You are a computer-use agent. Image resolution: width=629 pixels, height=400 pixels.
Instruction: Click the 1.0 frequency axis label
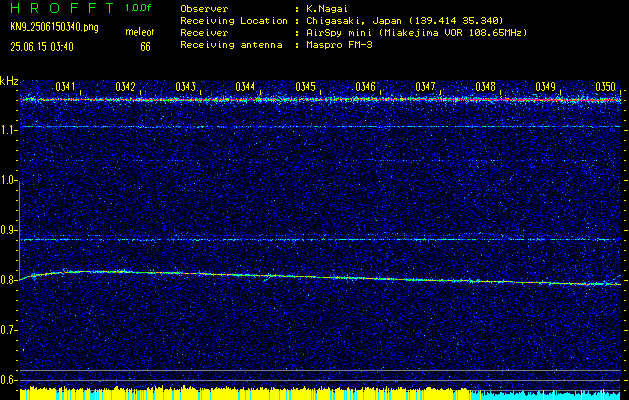point(7,181)
